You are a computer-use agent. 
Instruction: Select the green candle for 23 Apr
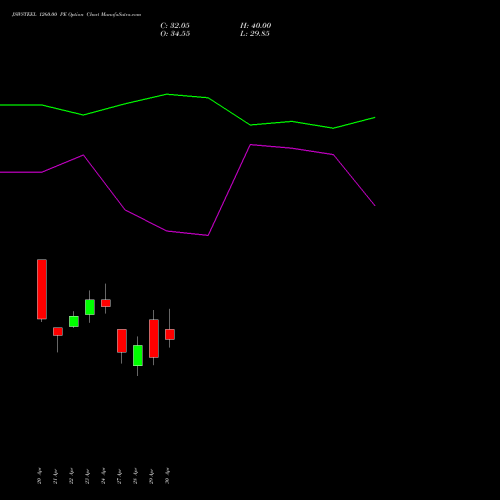(x=90, y=307)
